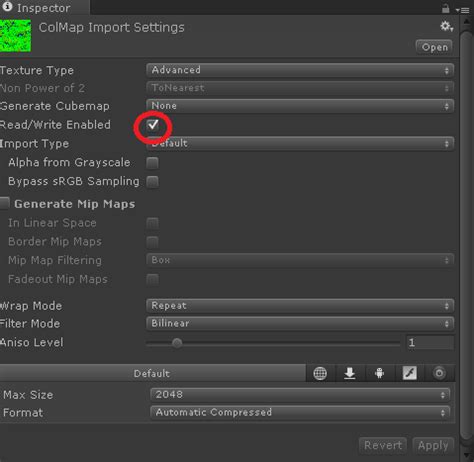Click the Apply button
474x462 pixels.
click(x=433, y=446)
